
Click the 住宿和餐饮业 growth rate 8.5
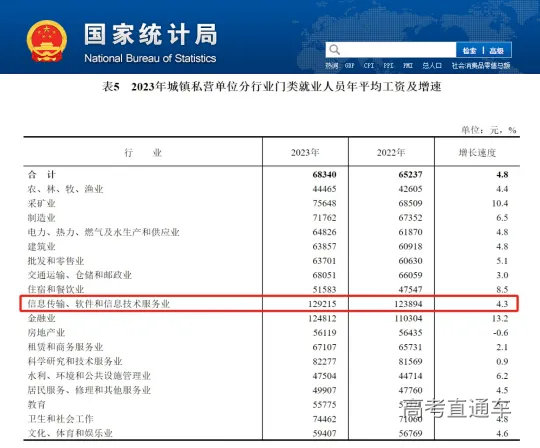click(x=502, y=290)
